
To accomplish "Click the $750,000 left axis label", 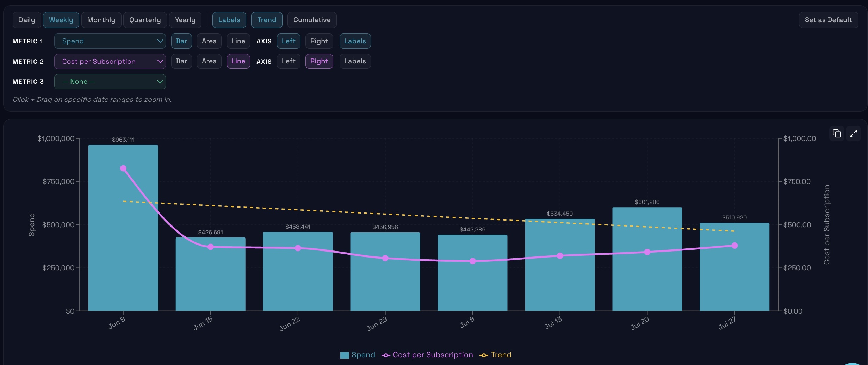I will pos(58,182).
